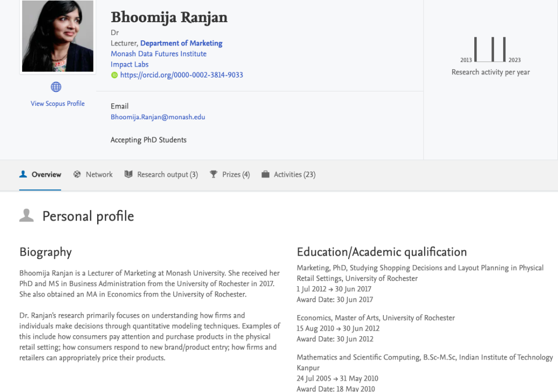
Task: Click Bhoomija Ranjan's profile photo
Action: click(58, 36)
